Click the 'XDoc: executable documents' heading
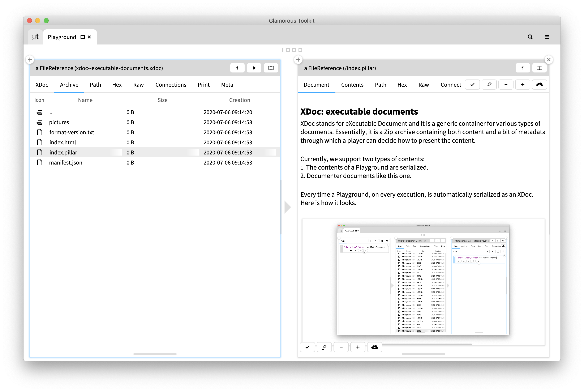 tap(359, 111)
